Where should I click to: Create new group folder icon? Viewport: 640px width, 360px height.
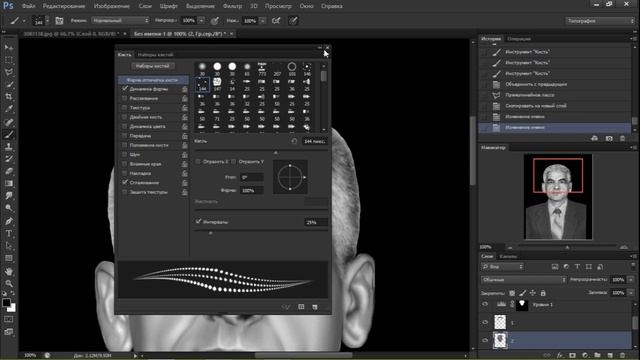point(597,356)
